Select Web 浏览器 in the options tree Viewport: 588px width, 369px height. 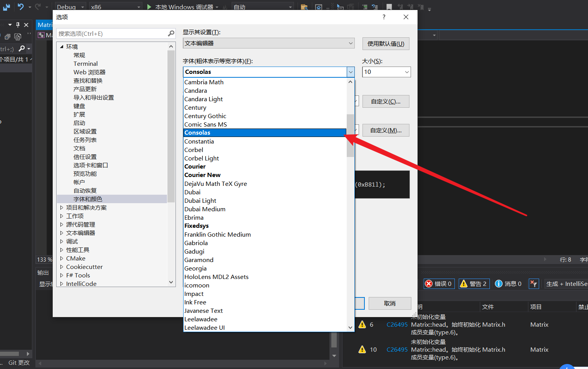point(89,72)
